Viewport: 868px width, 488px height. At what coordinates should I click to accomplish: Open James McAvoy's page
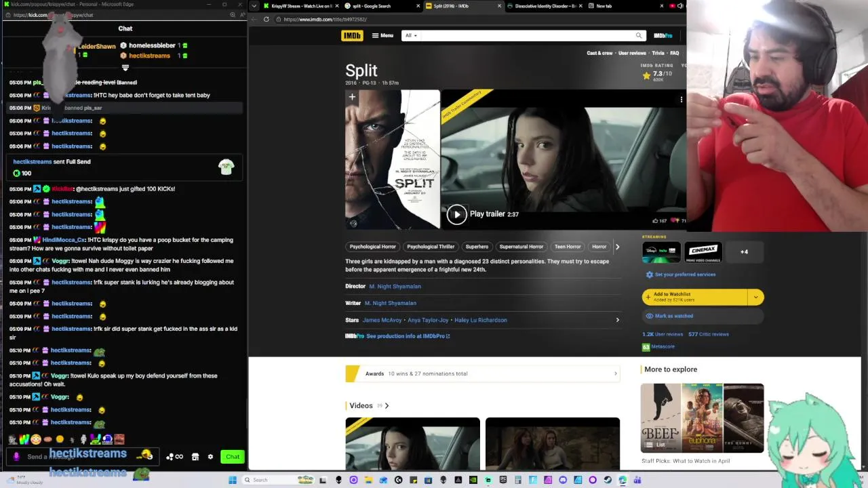point(382,320)
